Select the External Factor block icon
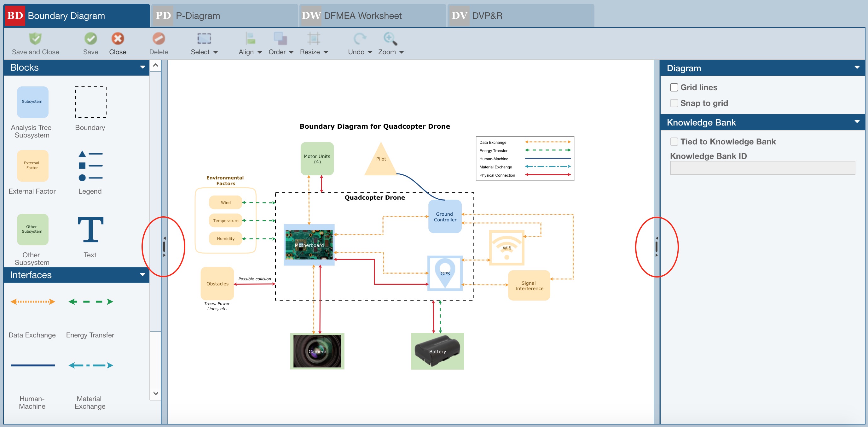Screen dimensions: 868x427 pyautogui.click(x=31, y=166)
